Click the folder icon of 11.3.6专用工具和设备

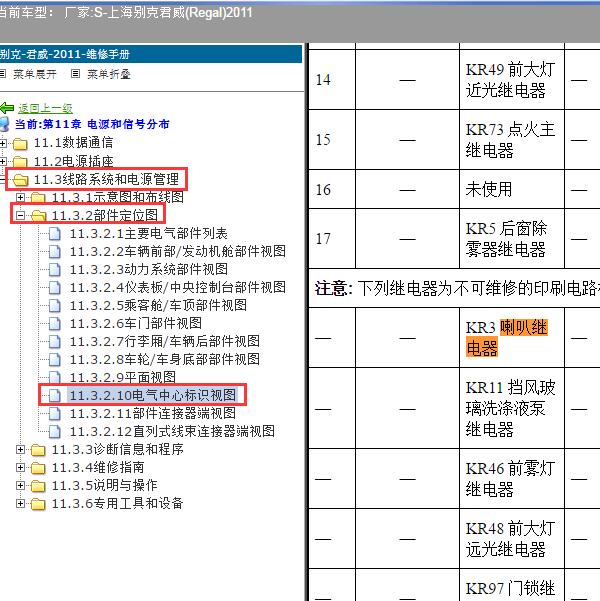[x=38, y=504]
